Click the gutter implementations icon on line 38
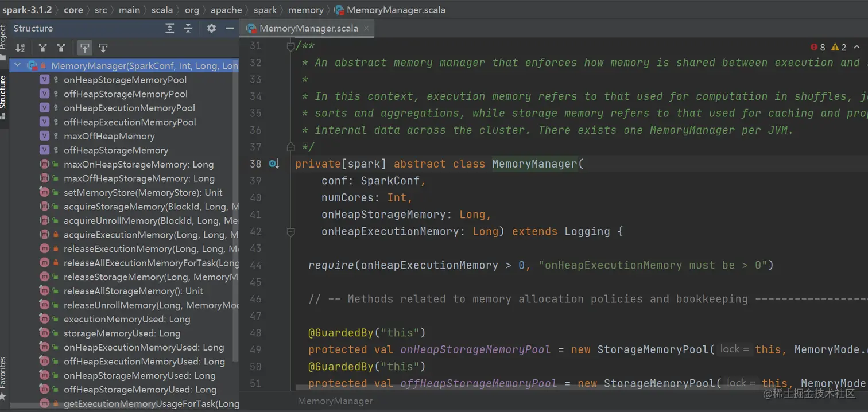The image size is (868, 412). (274, 164)
